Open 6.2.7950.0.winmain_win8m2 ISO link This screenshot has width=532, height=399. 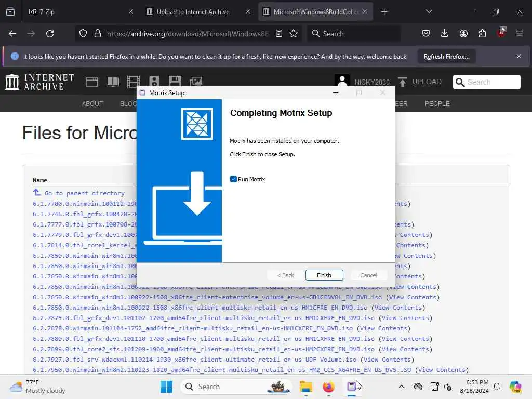pyautogui.click(x=222, y=370)
